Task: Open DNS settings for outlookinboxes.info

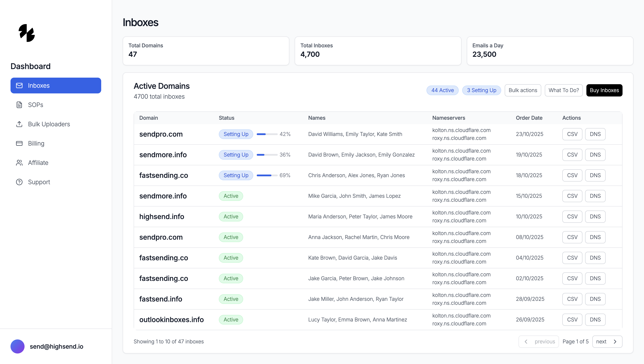Action: (595, 319)
